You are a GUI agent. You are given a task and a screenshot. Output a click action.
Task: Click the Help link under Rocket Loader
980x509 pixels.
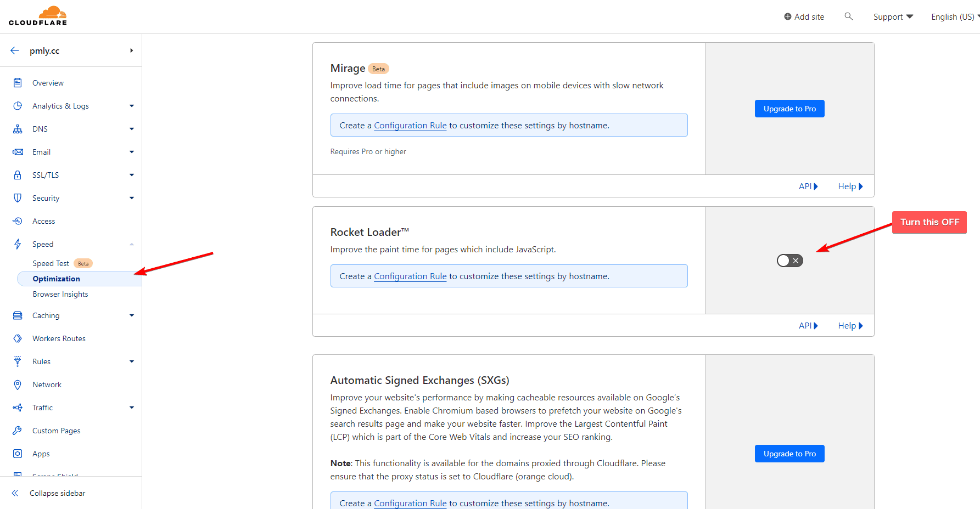pyautogui.click(x=850, y=325)
